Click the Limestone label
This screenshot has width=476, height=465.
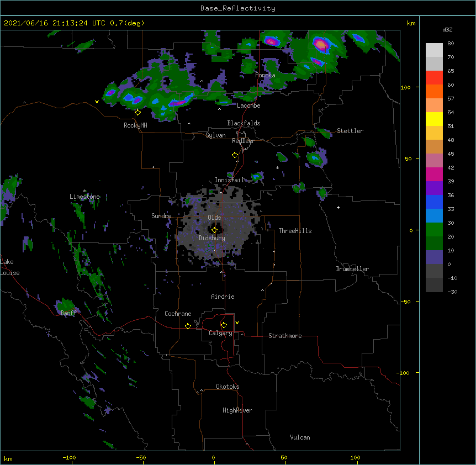coord(84,197)
